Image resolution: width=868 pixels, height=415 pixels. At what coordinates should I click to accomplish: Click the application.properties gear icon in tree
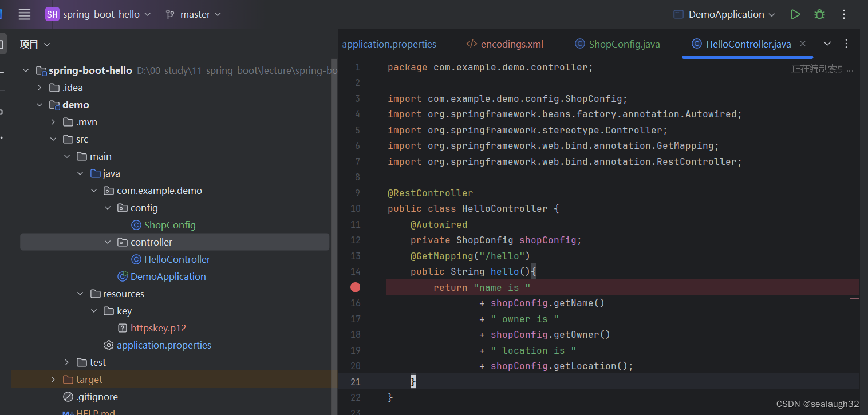click(x=109, y=345)
